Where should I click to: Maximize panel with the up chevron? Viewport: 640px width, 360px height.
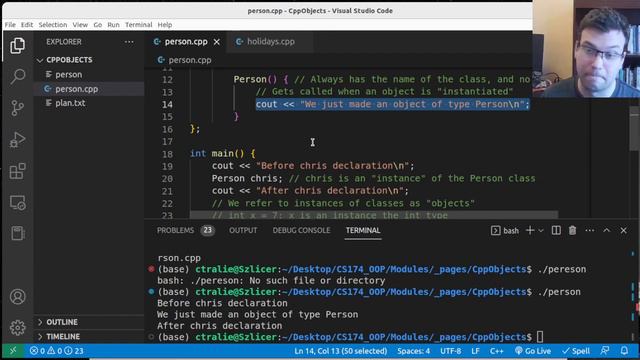[607, 231]
